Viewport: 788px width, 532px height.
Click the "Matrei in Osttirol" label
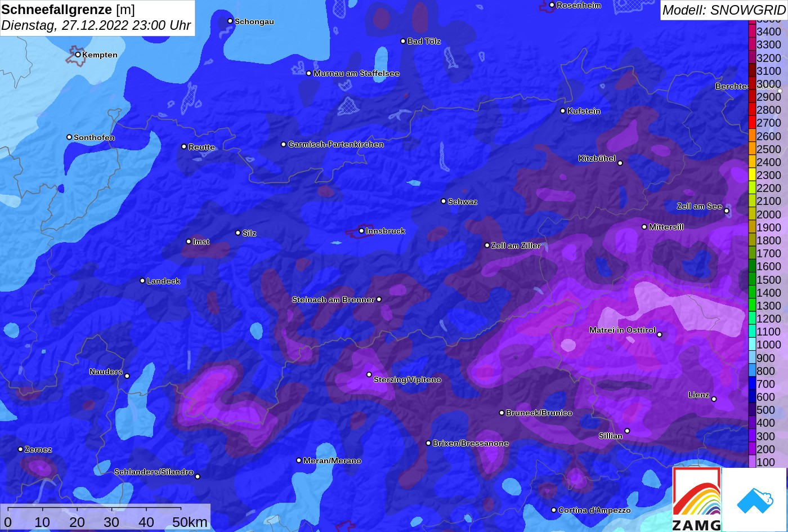(x=623, y=330)
